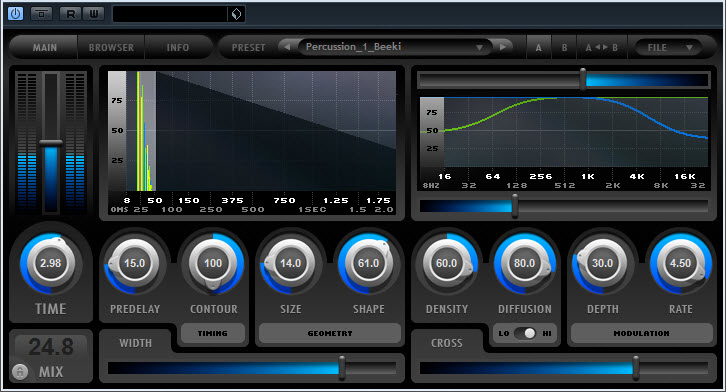The image size is (726, 392).
Task: Click the TIME knob showing 2.98
Action: click(50, 263)
